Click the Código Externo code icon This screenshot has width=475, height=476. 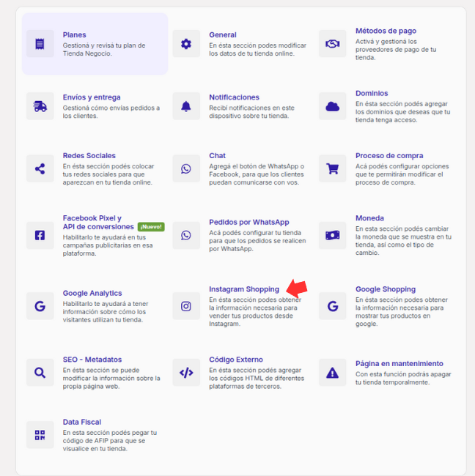point(186,373)
